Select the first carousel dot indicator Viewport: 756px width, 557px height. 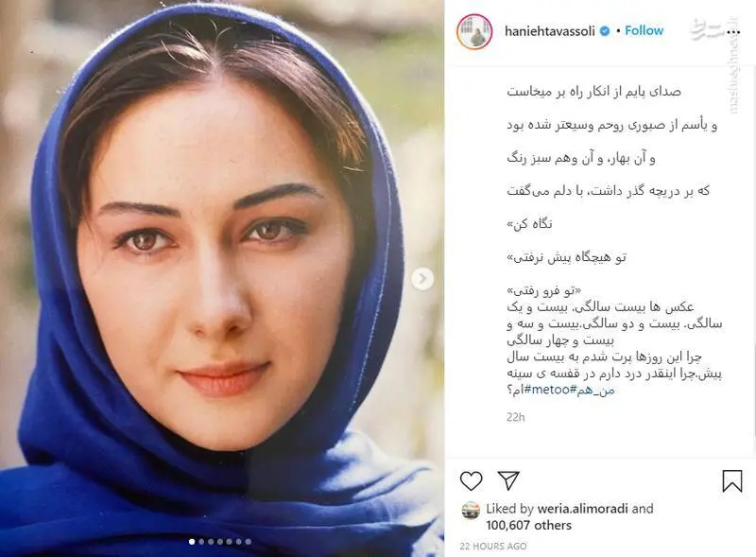click(x=192, y=542)
